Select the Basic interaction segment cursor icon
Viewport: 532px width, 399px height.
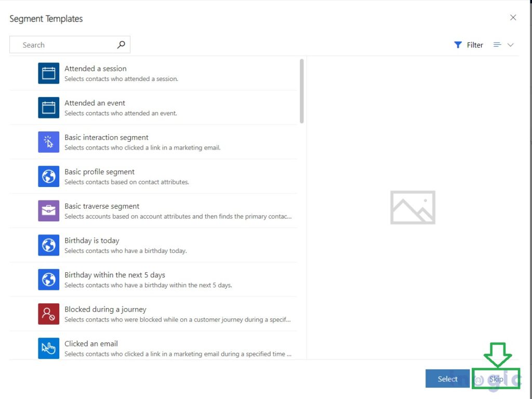[x=48, y=142]
